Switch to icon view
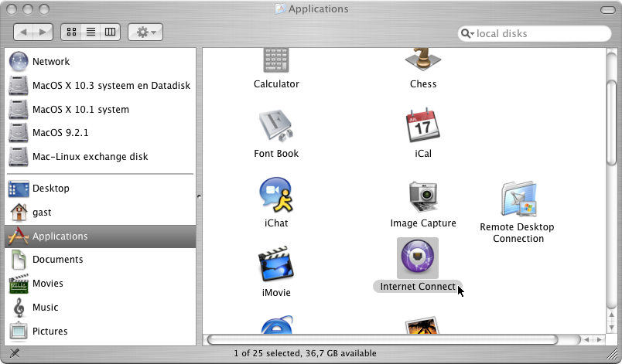Image resolution: width=622 pixels, height=364 pixels. point(71,32)
